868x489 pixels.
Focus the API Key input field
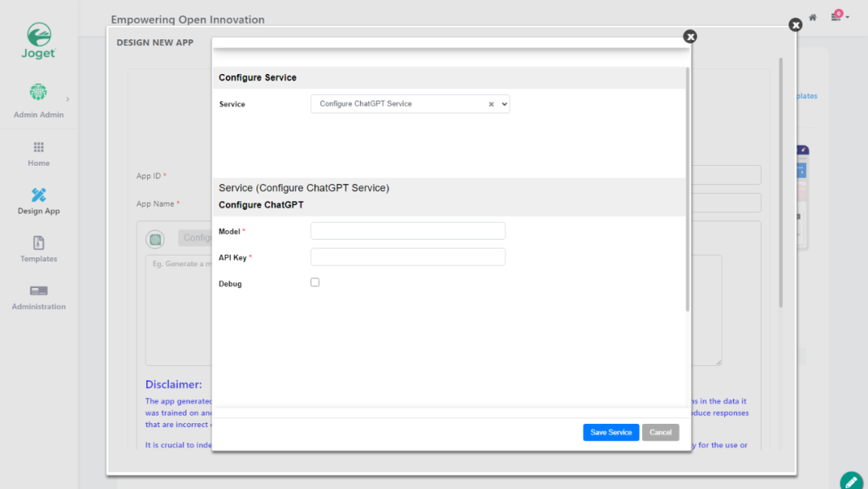click(408, 257)
